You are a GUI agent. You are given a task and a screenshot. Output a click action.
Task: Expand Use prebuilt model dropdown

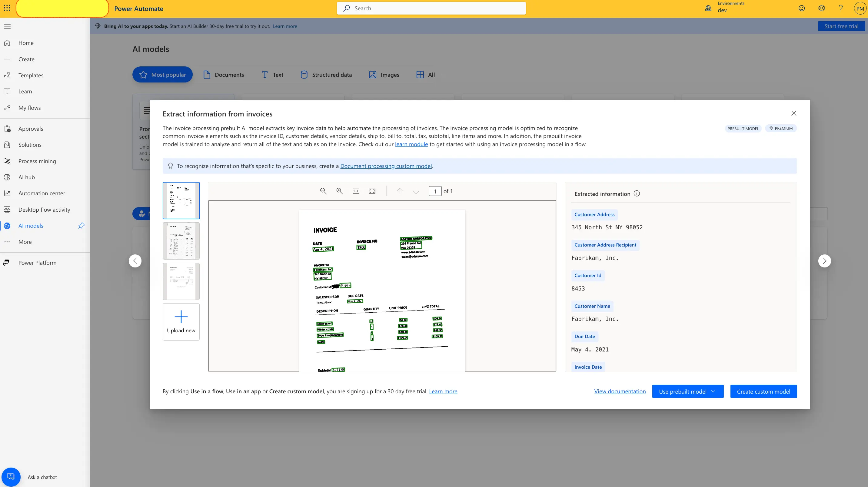tap(688, 391)
